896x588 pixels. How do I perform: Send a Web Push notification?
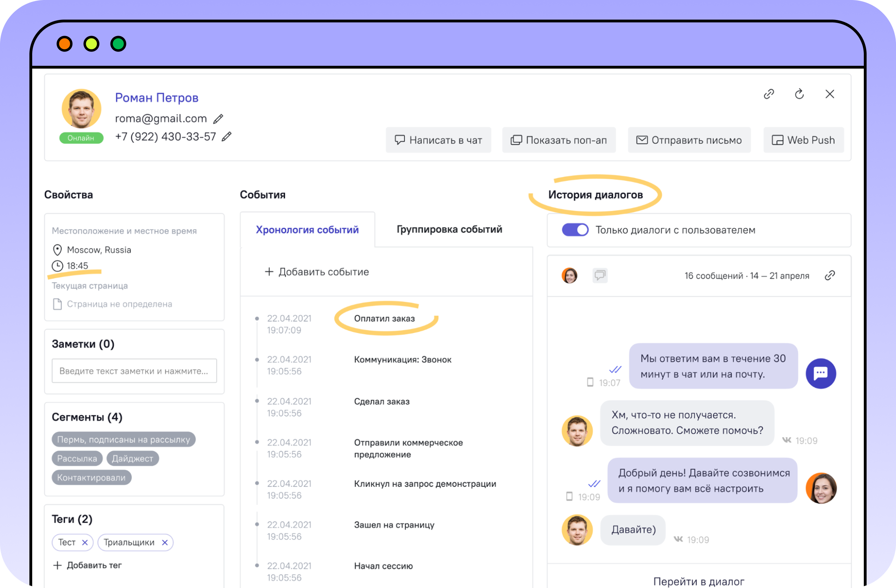pos(803,140)
